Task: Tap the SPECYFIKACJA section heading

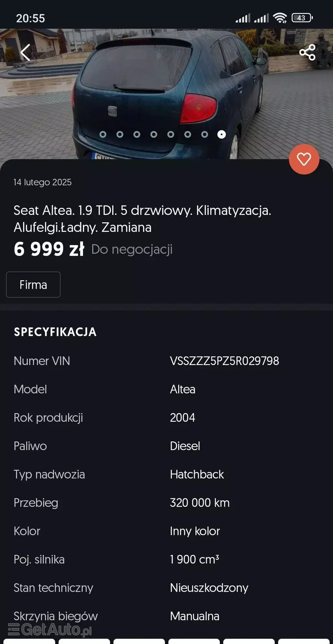Action: 55,332
